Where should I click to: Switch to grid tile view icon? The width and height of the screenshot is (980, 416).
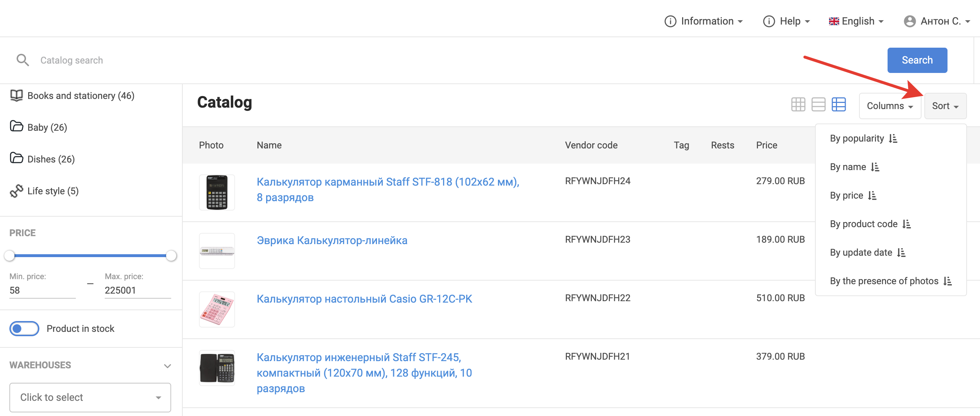pyautogui.click(x=798, y=104)
